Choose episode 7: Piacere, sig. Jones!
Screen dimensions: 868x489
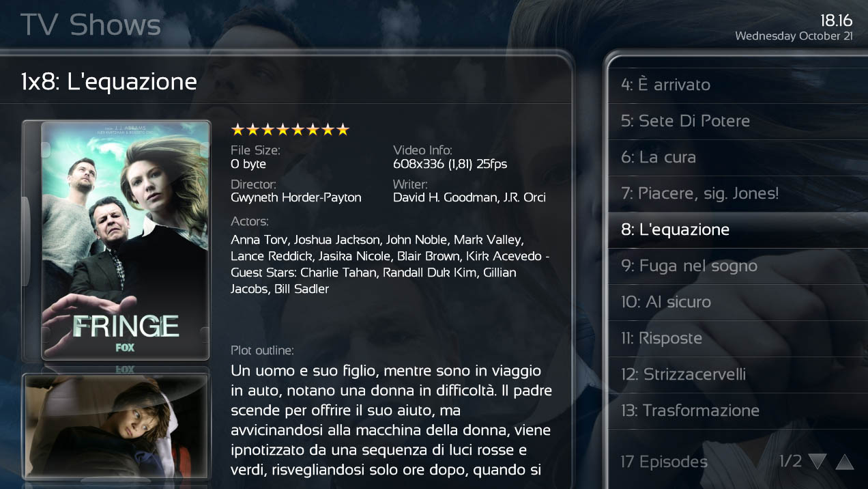coord(737,193)
